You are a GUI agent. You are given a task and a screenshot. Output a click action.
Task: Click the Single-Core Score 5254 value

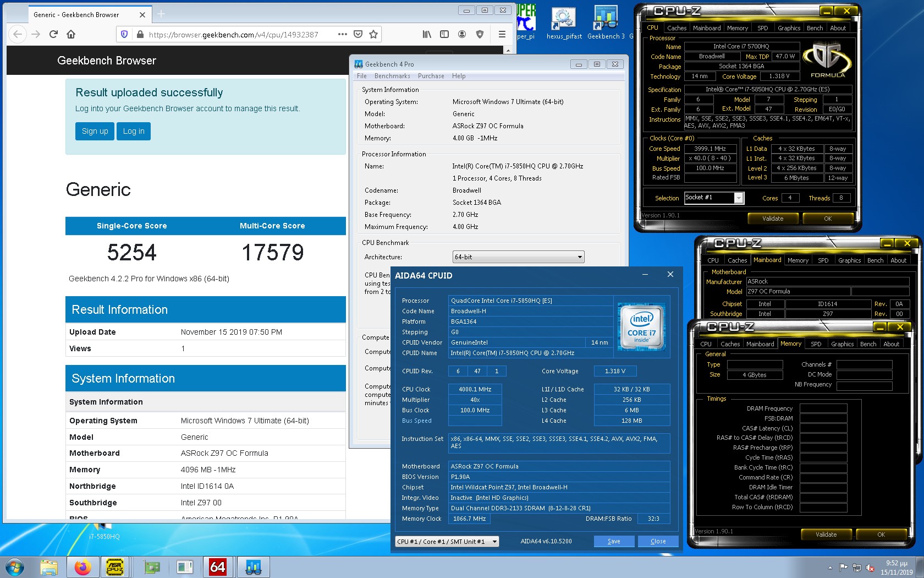[x=132, y=253]
